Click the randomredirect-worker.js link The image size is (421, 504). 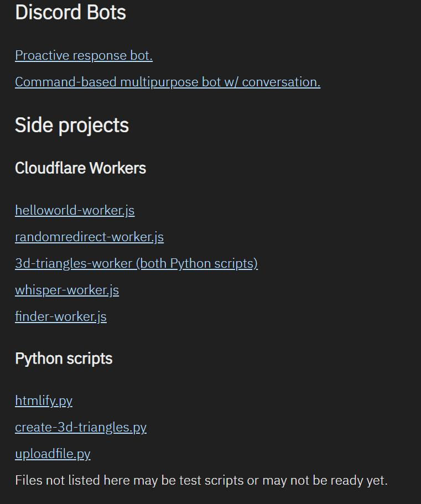click(89, 237)
